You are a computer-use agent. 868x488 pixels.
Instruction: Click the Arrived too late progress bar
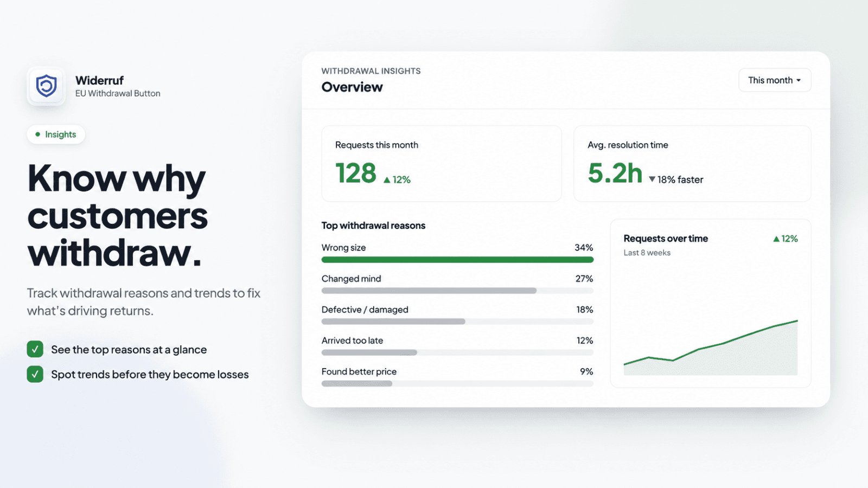(457, 352)
